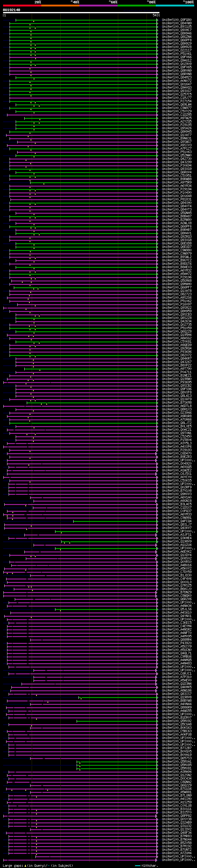Select hit UniRef100_P29195
Viewport: 197px width, 868px height.
tap(177, 125)
